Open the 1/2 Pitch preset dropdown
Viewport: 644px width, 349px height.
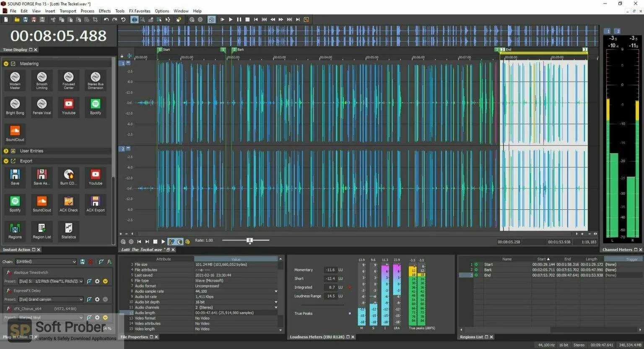51,281
